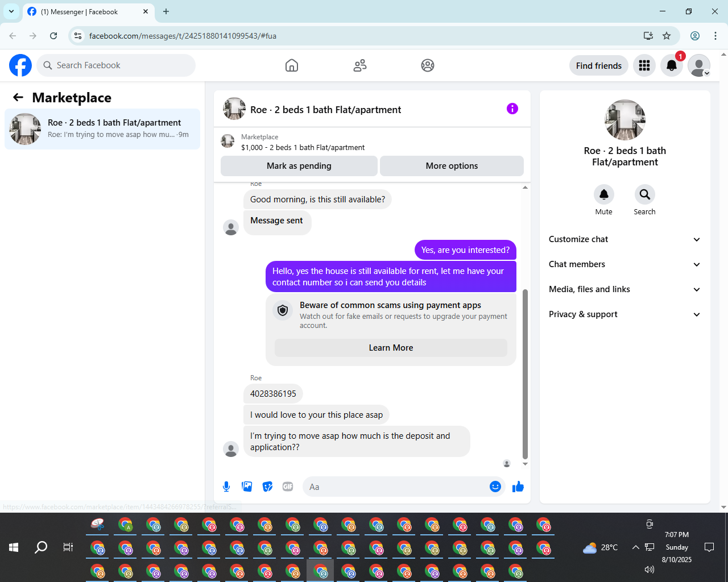Click Learn More on scam warning

[x=391, y=348]
